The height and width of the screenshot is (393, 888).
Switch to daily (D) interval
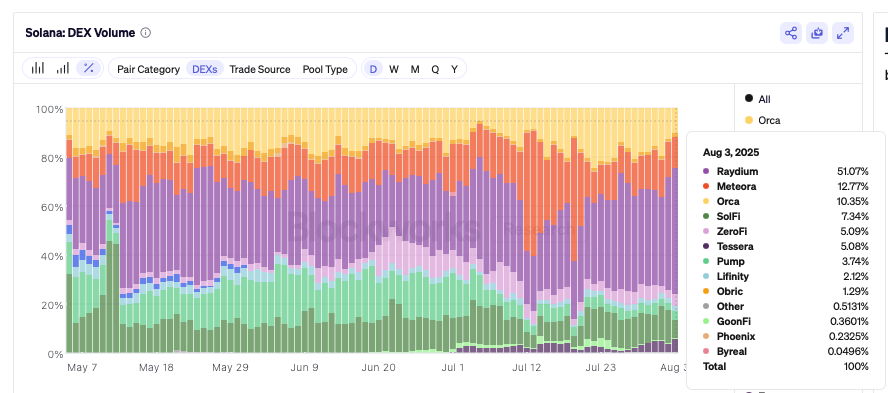pos(373,69)
